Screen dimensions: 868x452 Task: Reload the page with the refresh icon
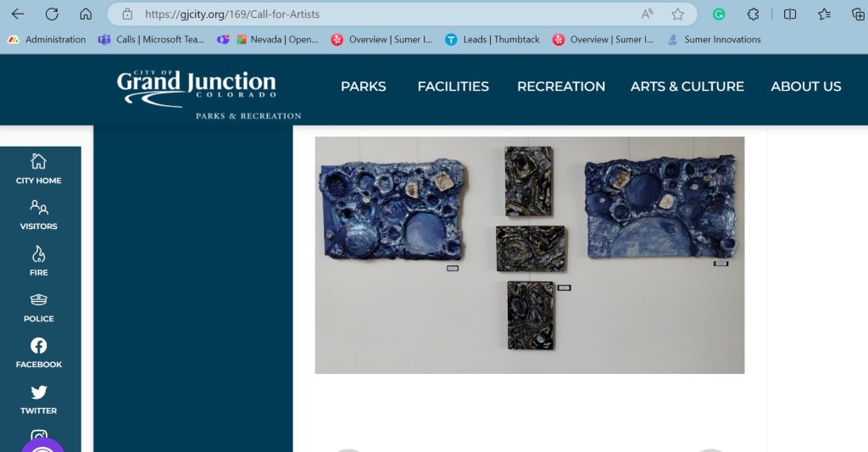point(52,14)
